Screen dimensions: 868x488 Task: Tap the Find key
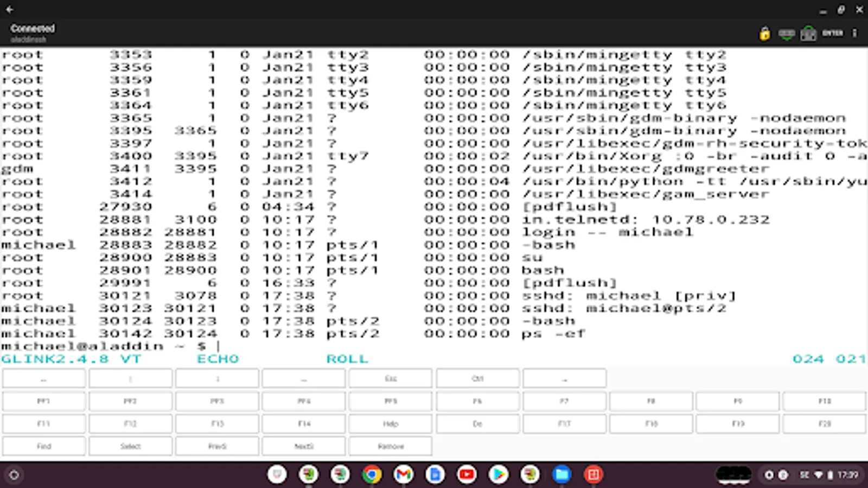(x=43, y=446)
